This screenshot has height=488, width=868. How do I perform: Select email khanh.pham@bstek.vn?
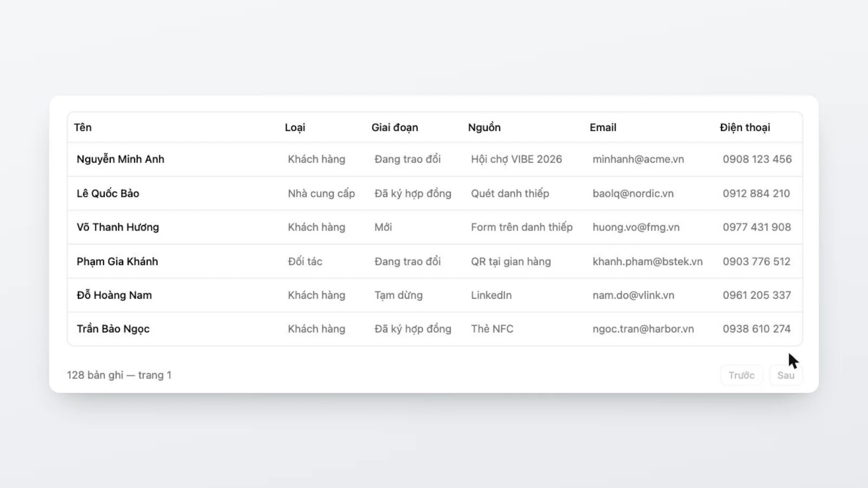tap(647, 261)
